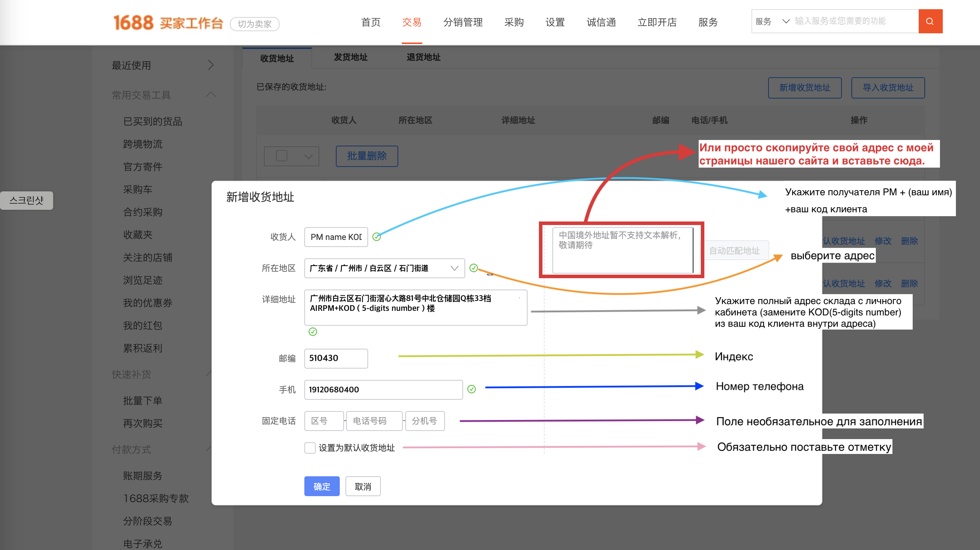The width and height of the screenshot is (980, 550).
Task: Check 设置为默认收货地址 checkbox
Action: click(x=310, y=448)
